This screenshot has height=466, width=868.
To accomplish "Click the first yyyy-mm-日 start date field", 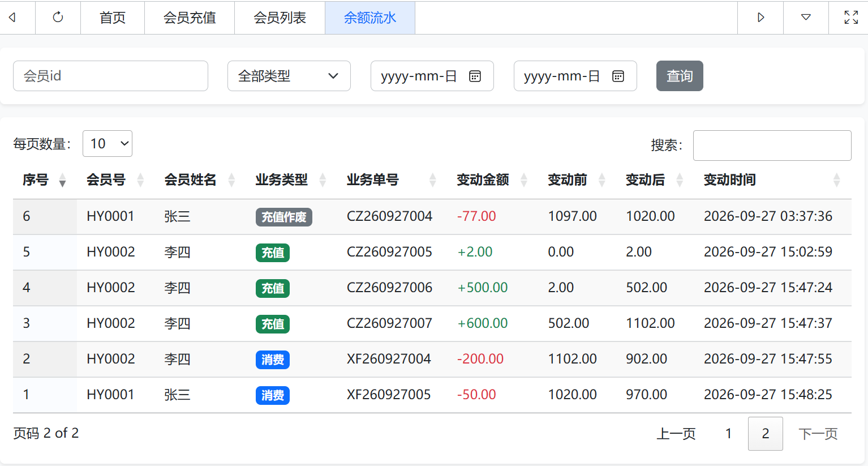I will [432, 76].
